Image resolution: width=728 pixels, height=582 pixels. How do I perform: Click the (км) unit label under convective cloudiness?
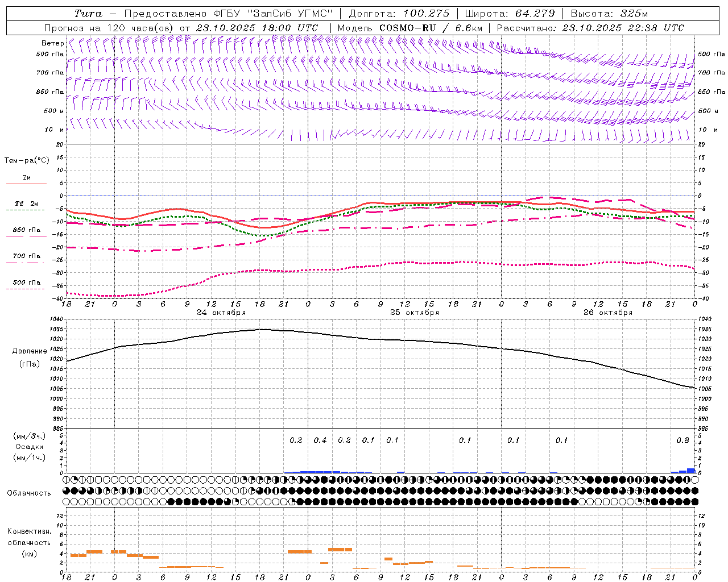(29, 554)
